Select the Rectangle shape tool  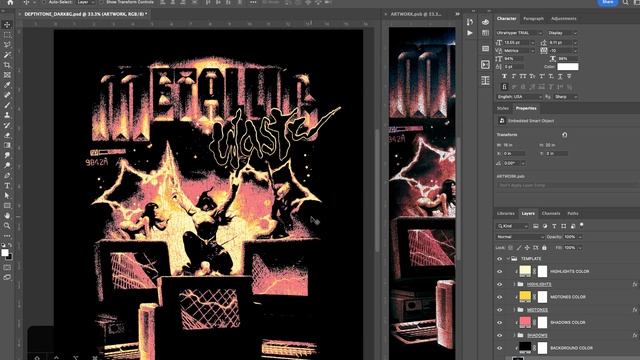pyautogui.click(x=7, y=205)
